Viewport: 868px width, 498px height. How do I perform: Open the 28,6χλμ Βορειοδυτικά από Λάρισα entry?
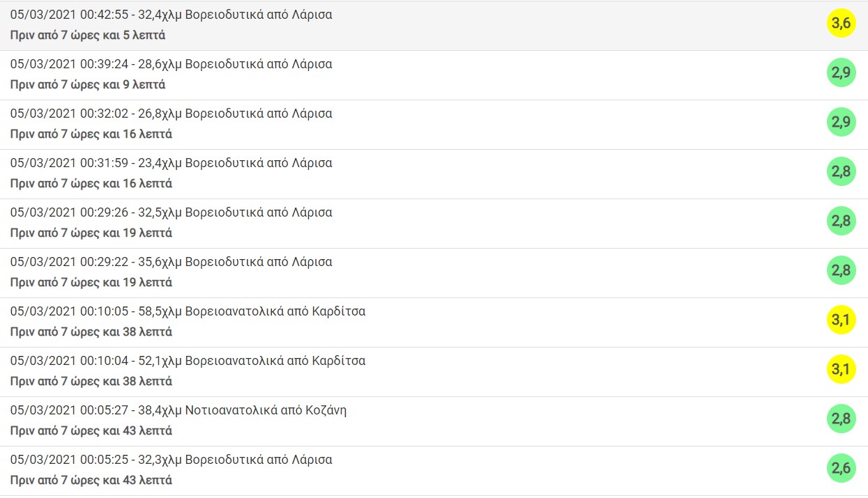click(x=171, y=64)
